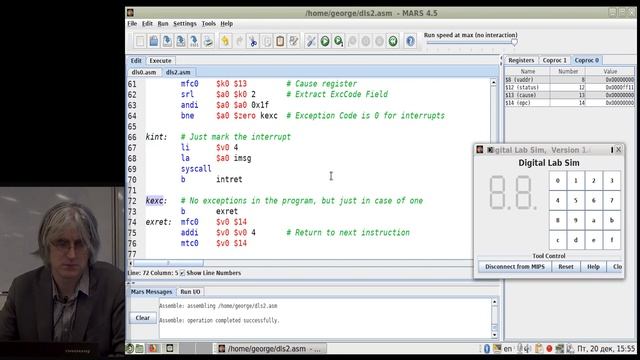The height and width of the screenshot is (360, 640).
Task: Select the Mars Messages tab
Action: pyautogui.click(x=151, y=292)
